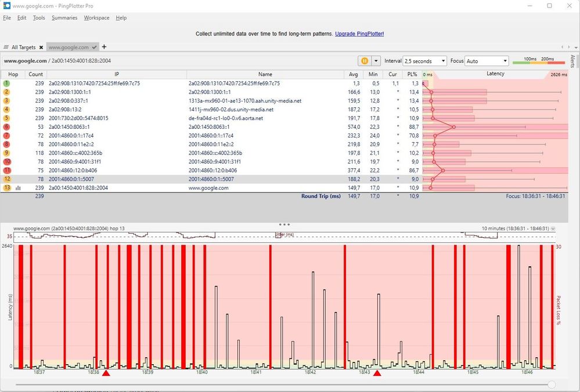Viewport: 580px width, 392px height.
Task: Click name 1411j-mx960-02.dus.unity-media.net
Action: [x=231, y=110]
